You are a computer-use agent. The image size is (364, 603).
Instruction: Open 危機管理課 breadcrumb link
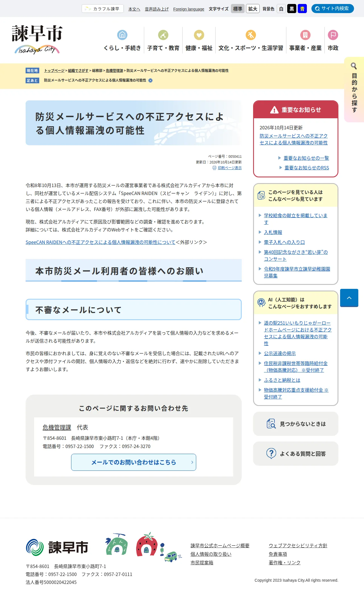pyautogui.click(x=114, y=71)
